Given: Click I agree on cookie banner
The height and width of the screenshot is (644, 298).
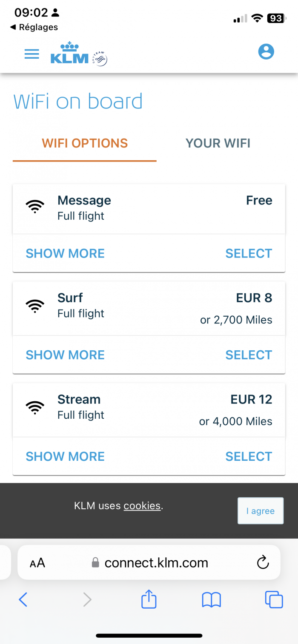Looking at the screenshot, I should [x=261, y=511].
